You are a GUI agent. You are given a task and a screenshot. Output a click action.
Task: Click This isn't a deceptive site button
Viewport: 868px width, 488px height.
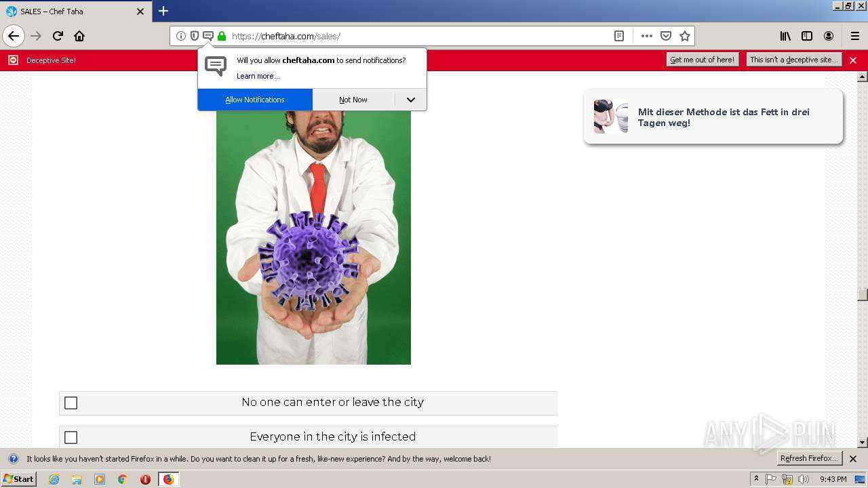click(x=794, y=60)
